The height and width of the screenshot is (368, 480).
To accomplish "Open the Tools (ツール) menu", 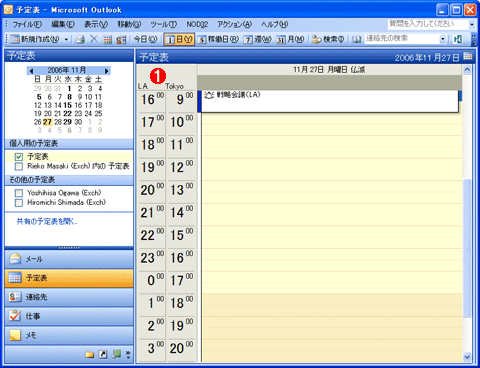I will point(163,24).
